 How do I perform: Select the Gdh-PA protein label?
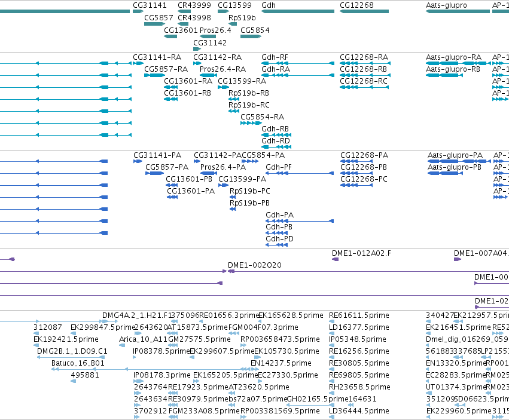click(x=279, y=214)
